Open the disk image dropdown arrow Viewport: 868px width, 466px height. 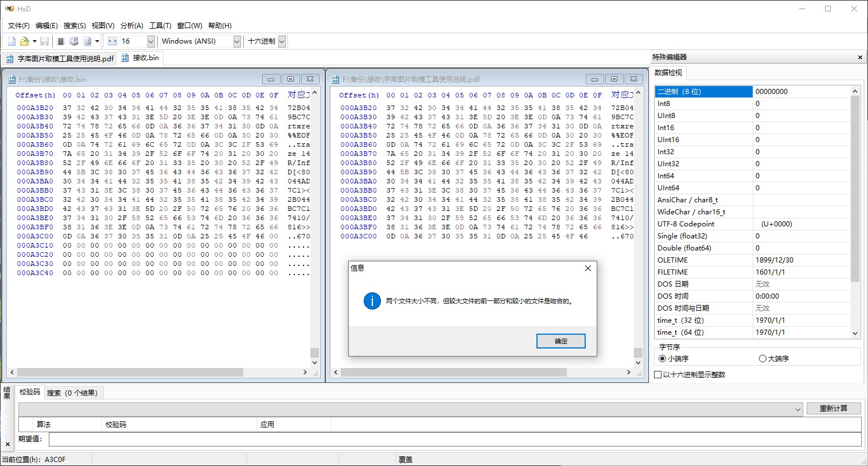click(97, 41)
